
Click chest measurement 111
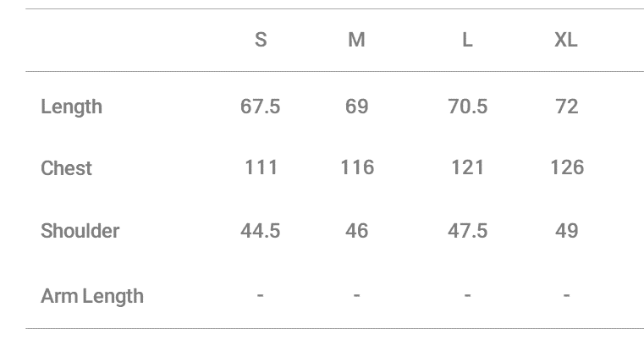tap(261, 167)
